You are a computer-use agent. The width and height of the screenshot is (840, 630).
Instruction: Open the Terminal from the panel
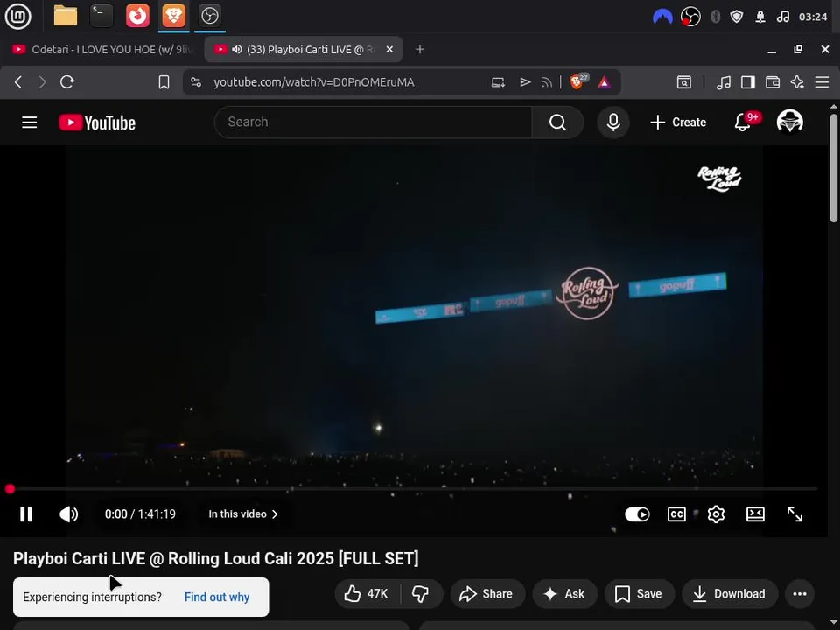click(x=101, y=16)
